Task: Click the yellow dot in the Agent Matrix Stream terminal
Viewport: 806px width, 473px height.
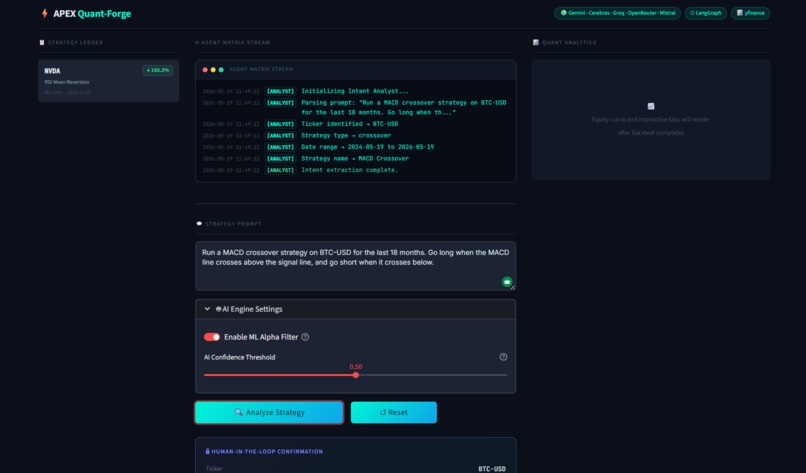Action: [213, 69]
